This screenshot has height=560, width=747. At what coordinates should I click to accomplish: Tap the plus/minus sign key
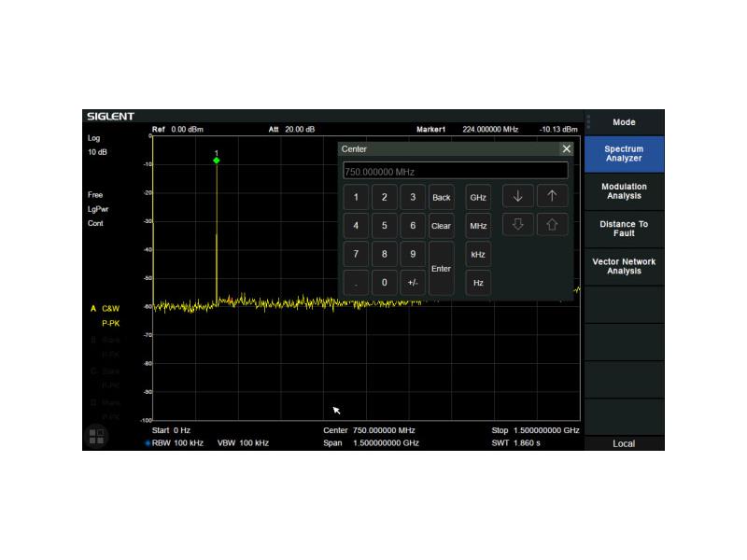coord(413,283)
